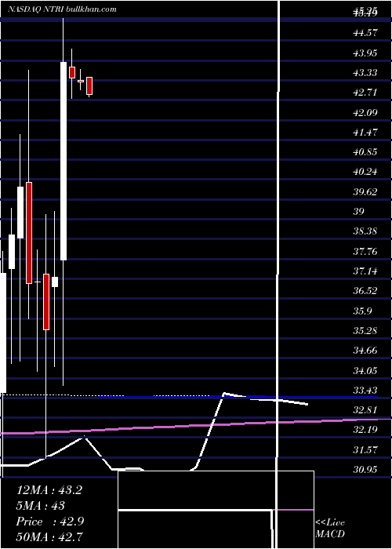Image resolution: width=392 pixels, height=549 pixels.
Task: Click the 42.71 price axis label
Action: tap(365, 93)
